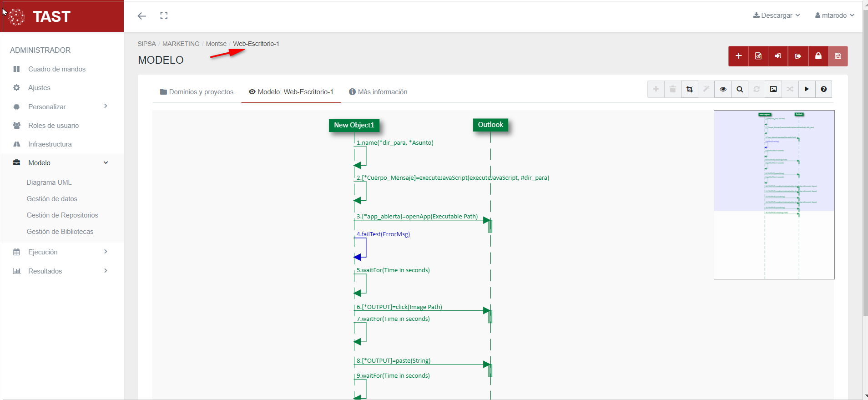This screenshot has height=400, width=868.
Task: Click the red code file icon
Action: (x=758, y=56)
